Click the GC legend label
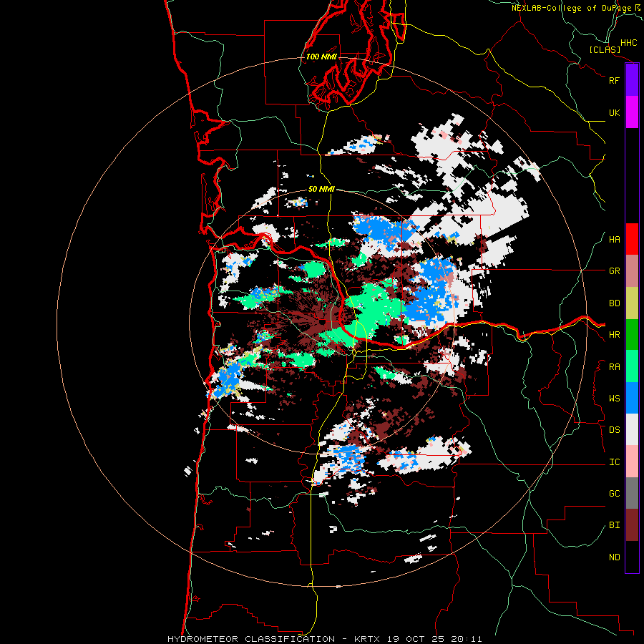644x644 pixels. tap(614, 494)
